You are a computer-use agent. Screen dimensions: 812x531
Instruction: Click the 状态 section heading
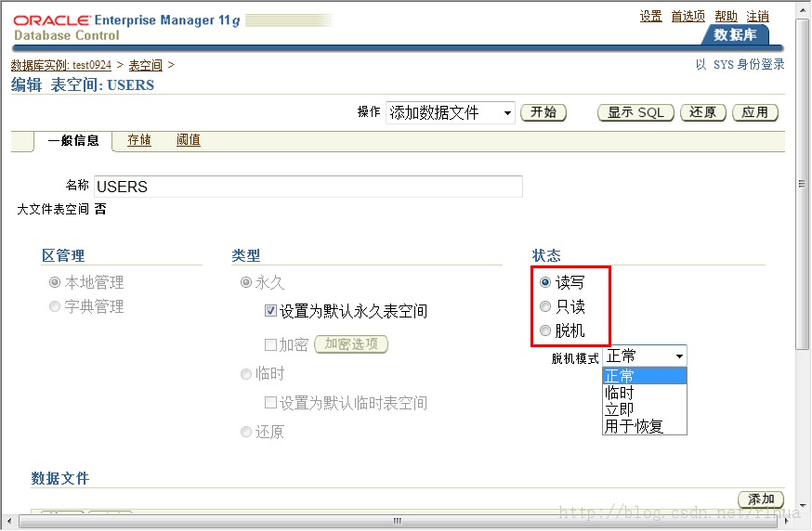click(x=546, y=255)
